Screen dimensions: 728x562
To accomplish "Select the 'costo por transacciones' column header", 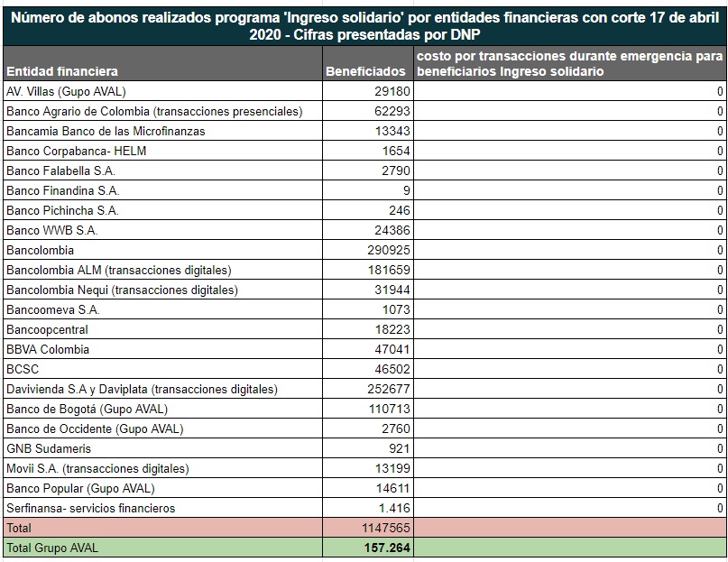I will 569,64.
